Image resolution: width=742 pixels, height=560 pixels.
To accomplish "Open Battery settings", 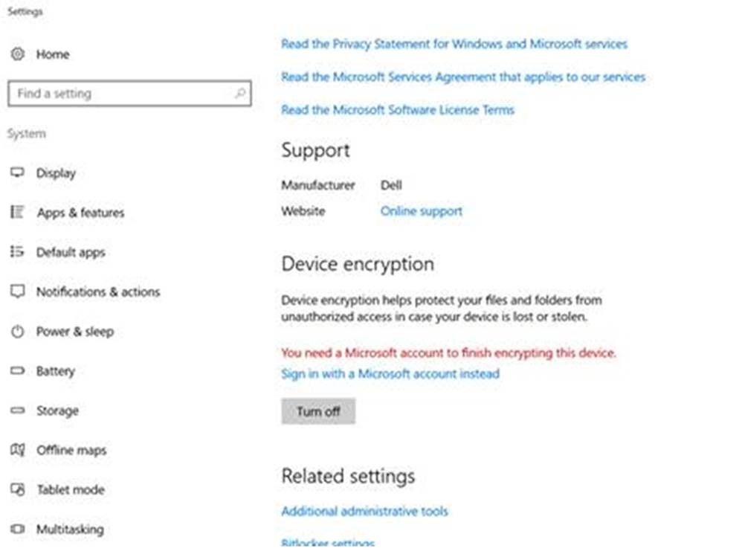I will (x=55, y=371).
